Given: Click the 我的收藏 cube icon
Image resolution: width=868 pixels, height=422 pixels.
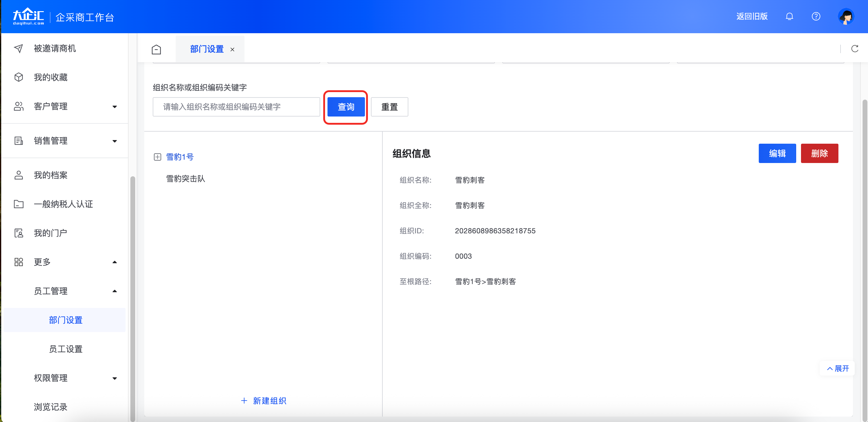Looking at the screenshot, I should click(18, 77).
